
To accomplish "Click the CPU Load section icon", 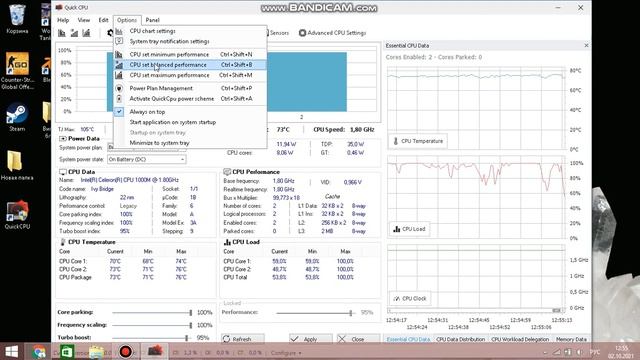I will click(227, 242).
